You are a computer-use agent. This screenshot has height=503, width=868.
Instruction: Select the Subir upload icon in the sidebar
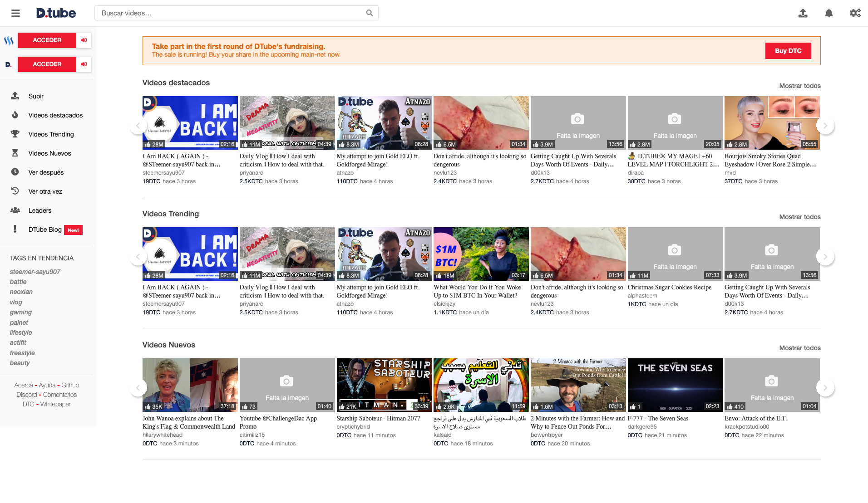click(15, 96)
